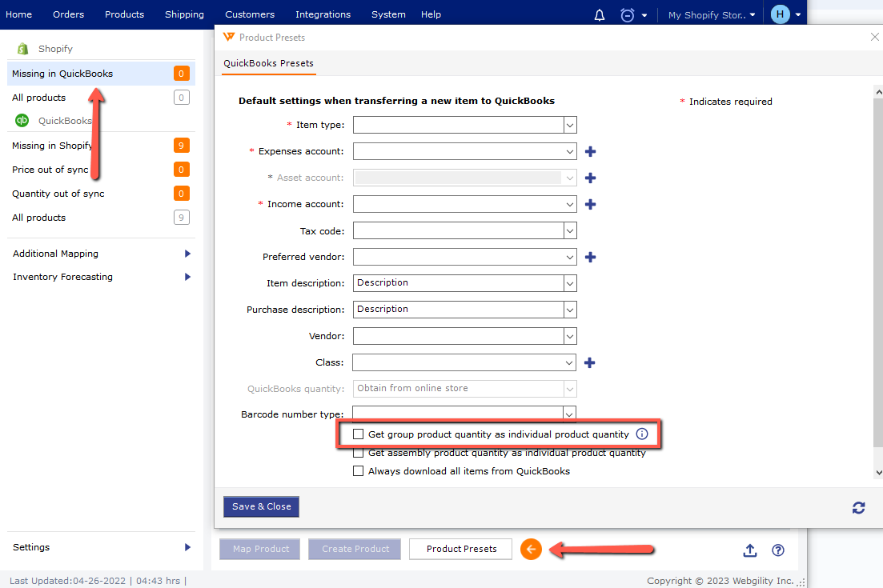The width and height of the screenshot is (883, 588).
Task: Open the Shipping menu
Action: [184, 14]
